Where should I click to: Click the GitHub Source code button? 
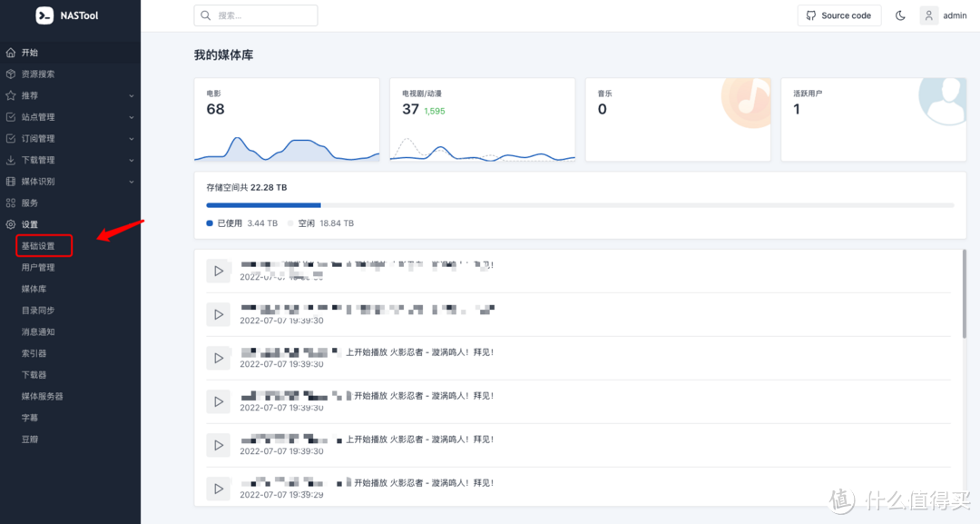(x=838, y=15)
